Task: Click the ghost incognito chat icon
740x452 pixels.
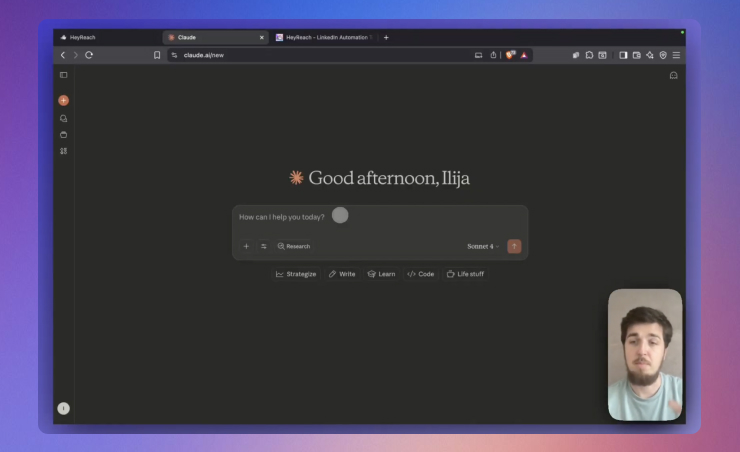Action: click(x=673, y=75)
